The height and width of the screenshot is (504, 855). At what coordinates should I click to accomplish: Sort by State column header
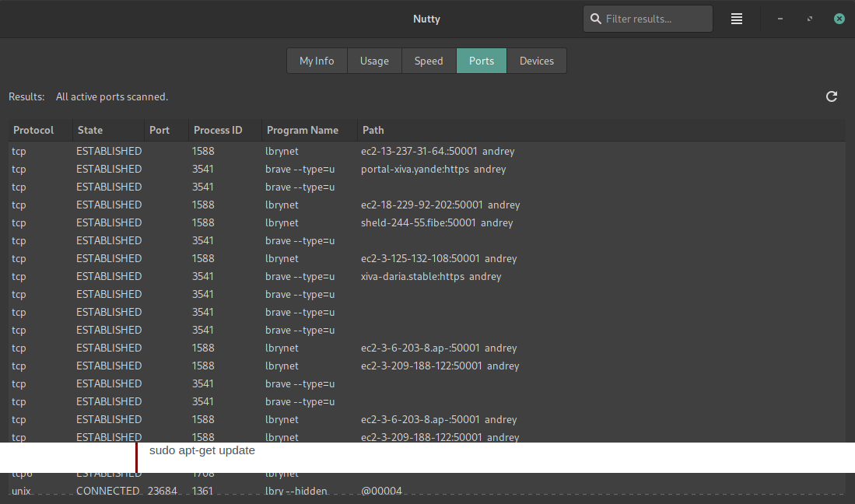pyautogui.click(x=90, y=130)
